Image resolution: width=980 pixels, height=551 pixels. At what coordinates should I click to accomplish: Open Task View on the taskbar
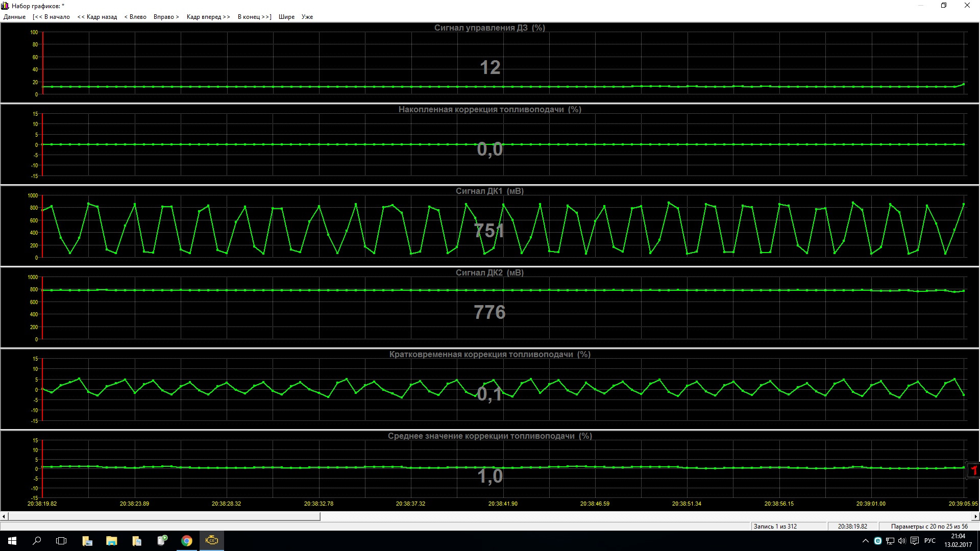click(61, 541)
